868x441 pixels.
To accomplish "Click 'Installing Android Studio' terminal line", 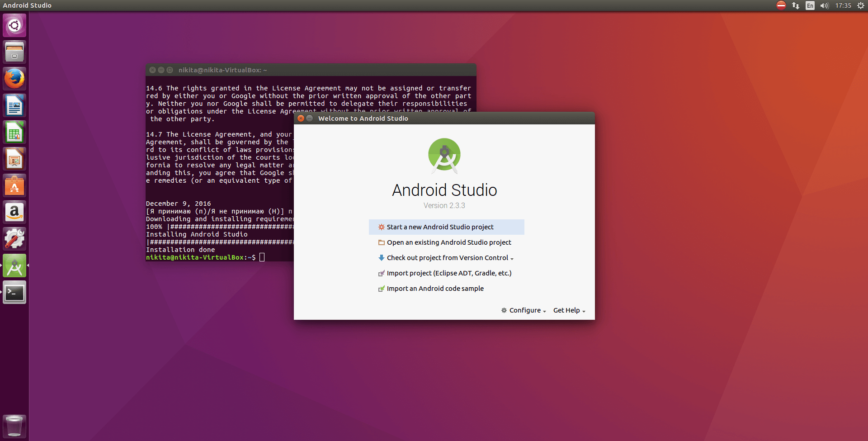I will 197,234.
